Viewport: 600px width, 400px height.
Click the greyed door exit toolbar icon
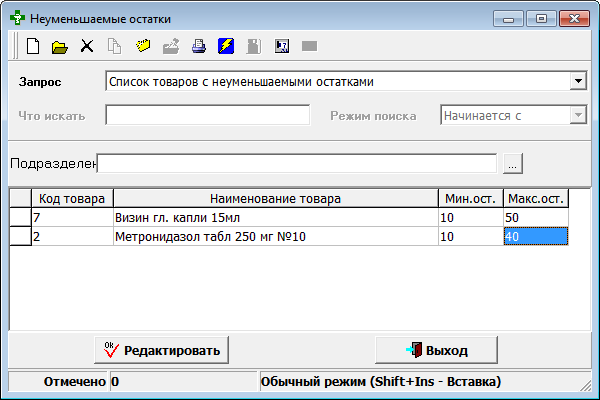[254, 46]
